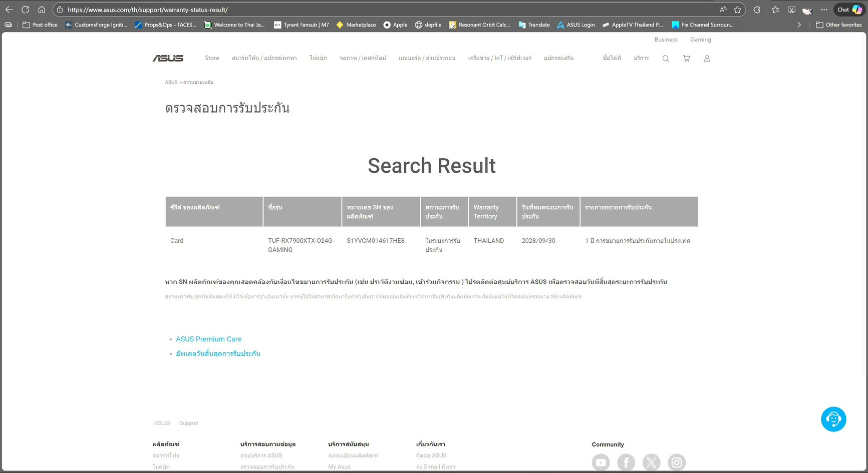Image resolution: width=868 pixels, height=473 pixels.
Task: Open ASUS YouTube community icon
Action: [601, 462]
